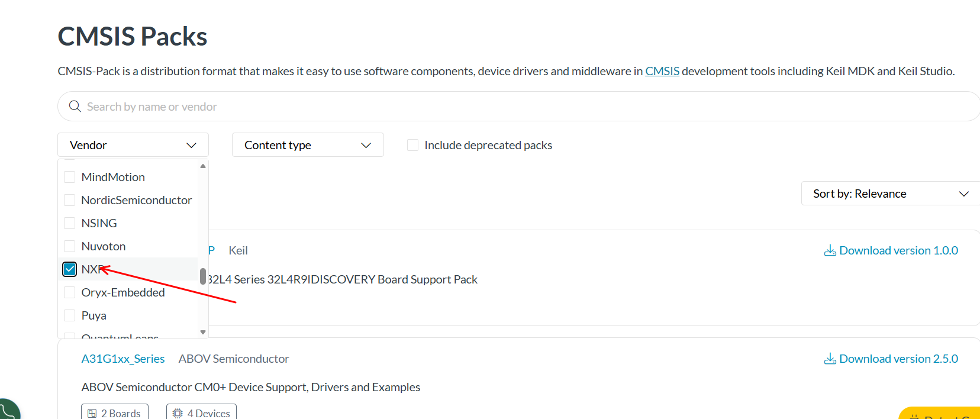Uncheck the NXP vendor checkbox
Image resolution: width=980 pixels, height=419 pixels.
[70, 269]
